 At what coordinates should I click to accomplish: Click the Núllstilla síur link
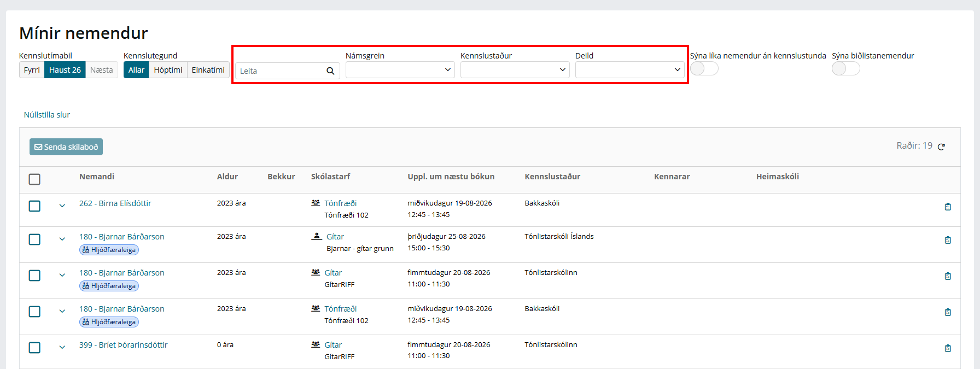[x=47, y=115]
